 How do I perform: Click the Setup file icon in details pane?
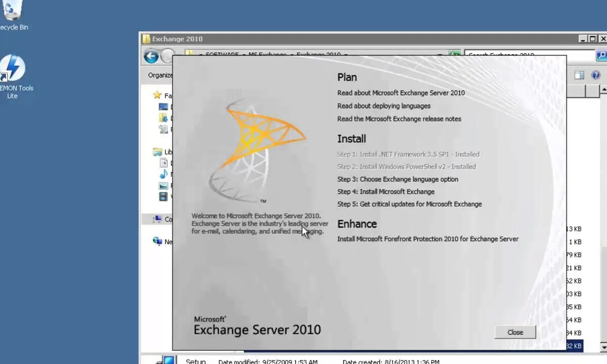pos(166,360)
